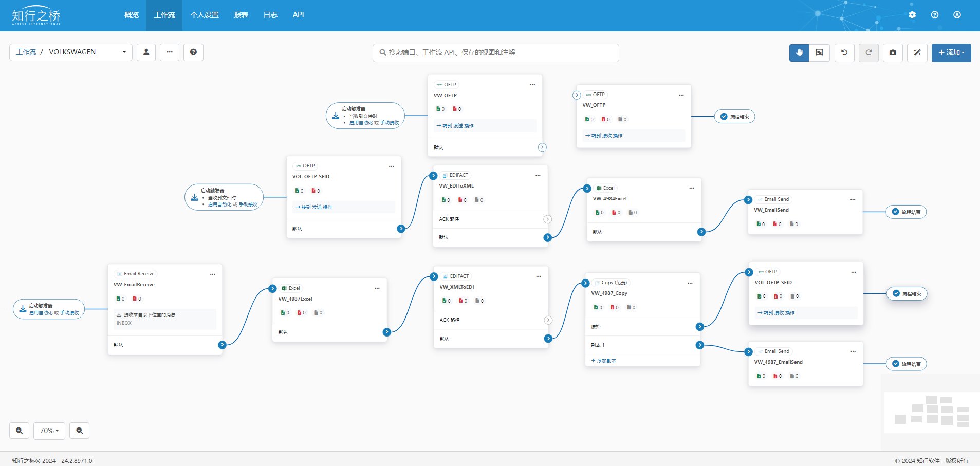Viewport: 980px width, 466px height.
Task: Click the 添加副本 link in VW_4987_Copy
Action: click(x=604, y=361)
